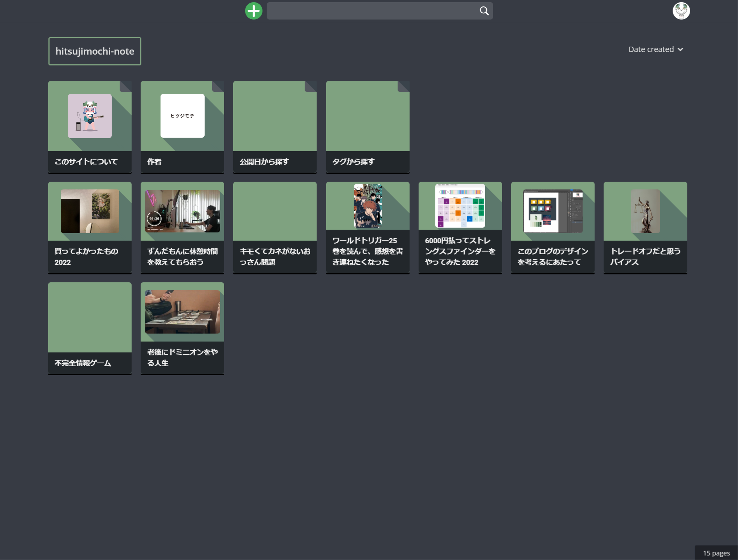
Task: Open the 不完全情報ゲーム page card
Action: pyautogui.click(x=90, y=328)
